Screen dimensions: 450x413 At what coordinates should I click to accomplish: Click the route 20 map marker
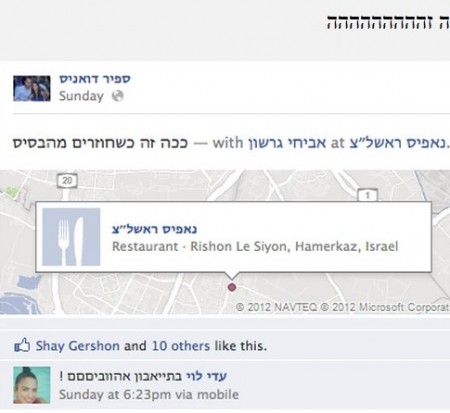(67, 181)
